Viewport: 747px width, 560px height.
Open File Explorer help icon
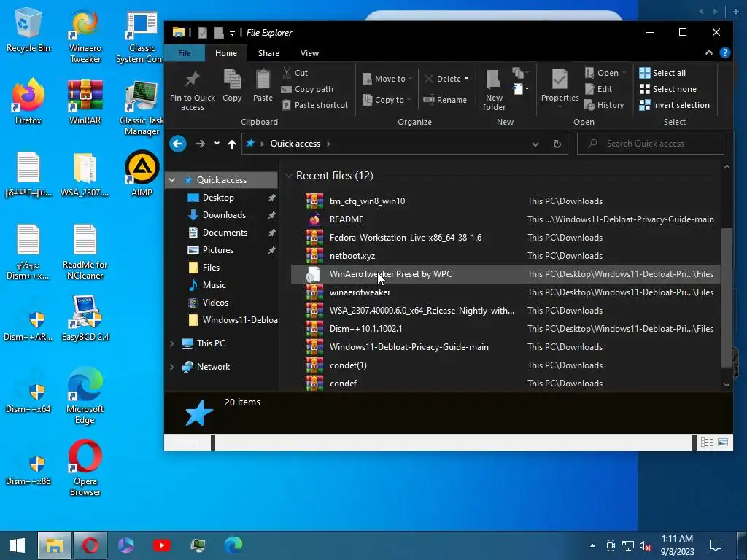724,52
